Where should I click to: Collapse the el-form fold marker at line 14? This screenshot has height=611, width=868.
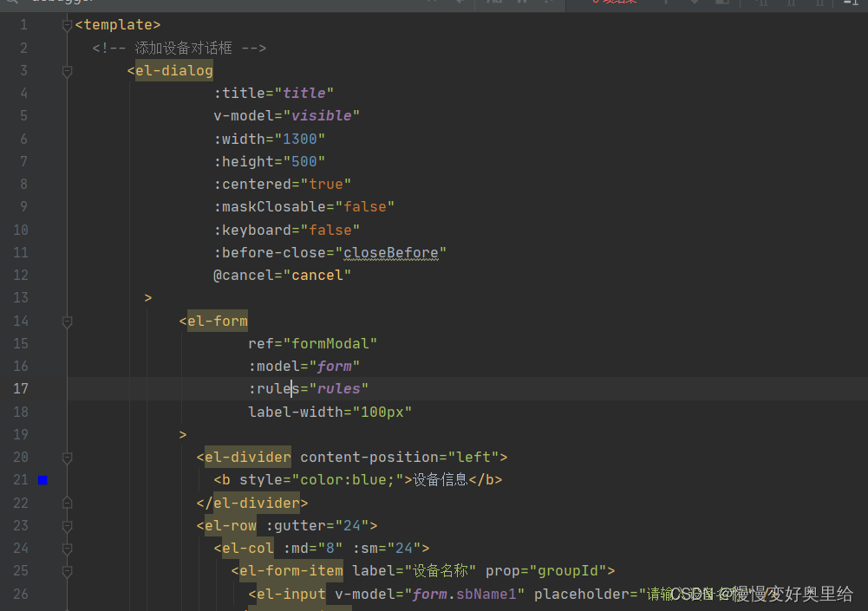pos(67,321)
